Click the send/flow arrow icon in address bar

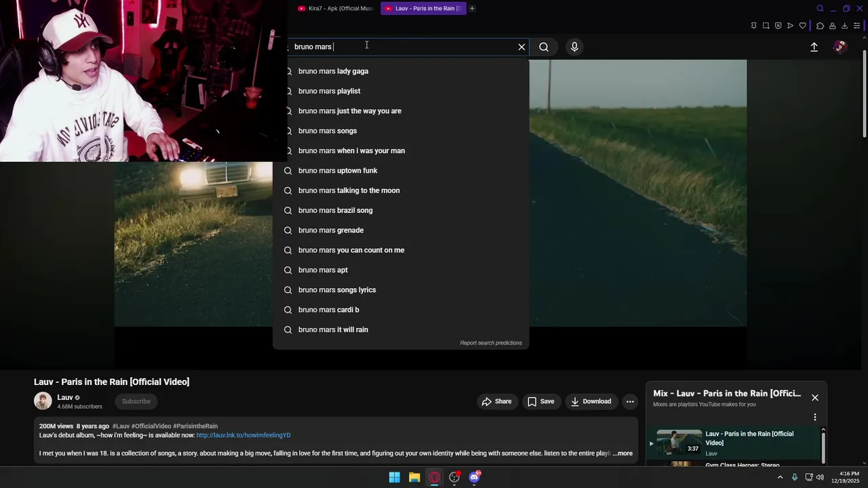(x=790, y=26)
